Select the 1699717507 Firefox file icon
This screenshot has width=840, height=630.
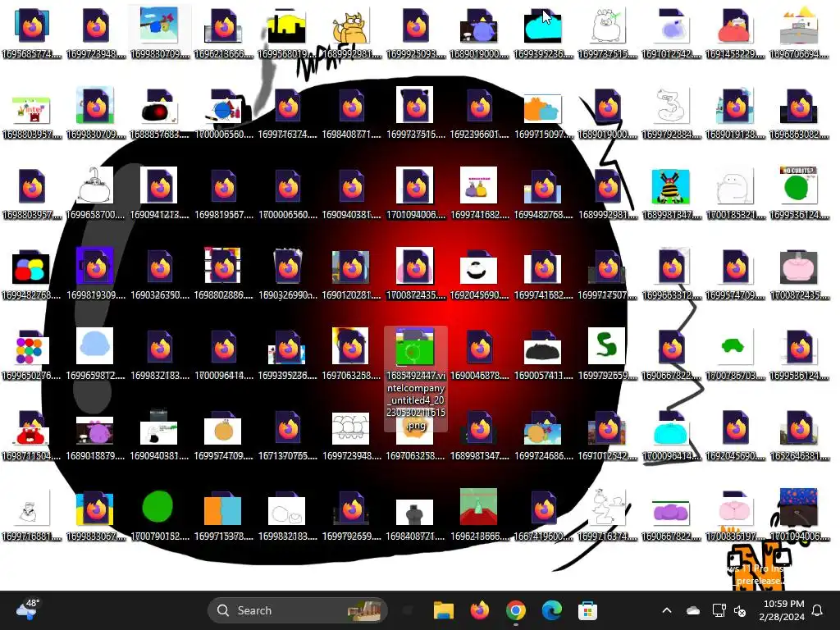pos(607,274)
